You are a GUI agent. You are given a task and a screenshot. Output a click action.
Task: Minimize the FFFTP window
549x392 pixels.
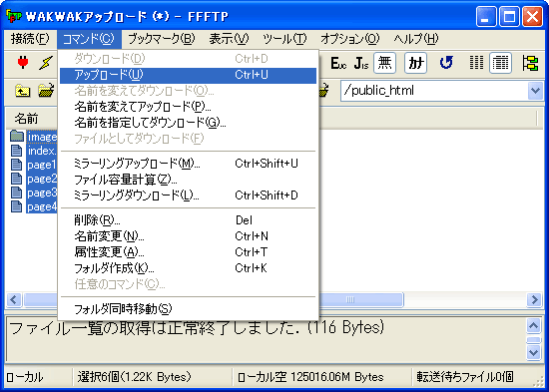(x=486, y=16)
